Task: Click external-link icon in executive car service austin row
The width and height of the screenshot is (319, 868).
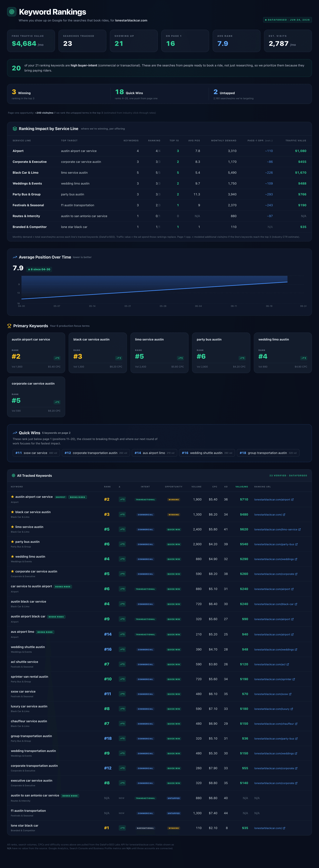Action: point(296,783)
